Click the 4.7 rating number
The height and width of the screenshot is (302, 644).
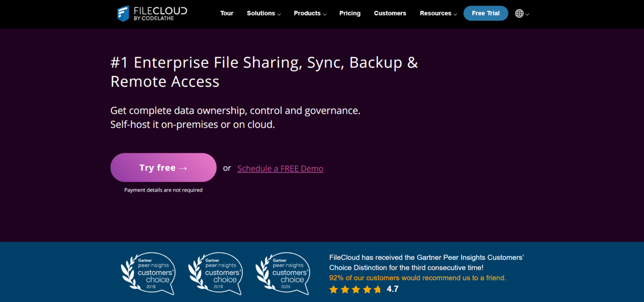392,290
